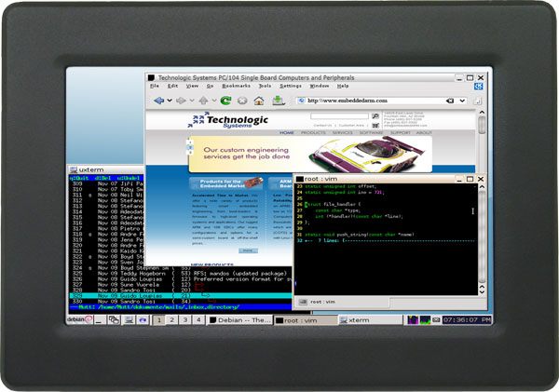Select mutt message 330 from Sandro Tosi

pos(181,302)
